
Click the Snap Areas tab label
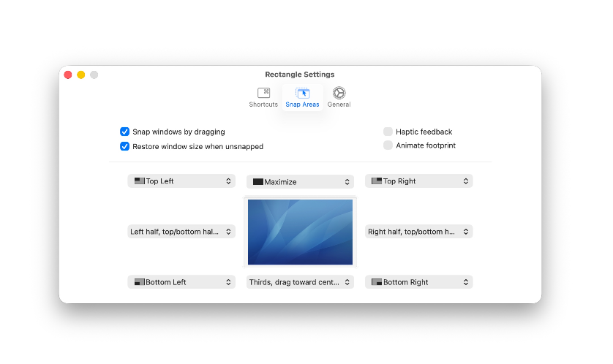point(302,105)
